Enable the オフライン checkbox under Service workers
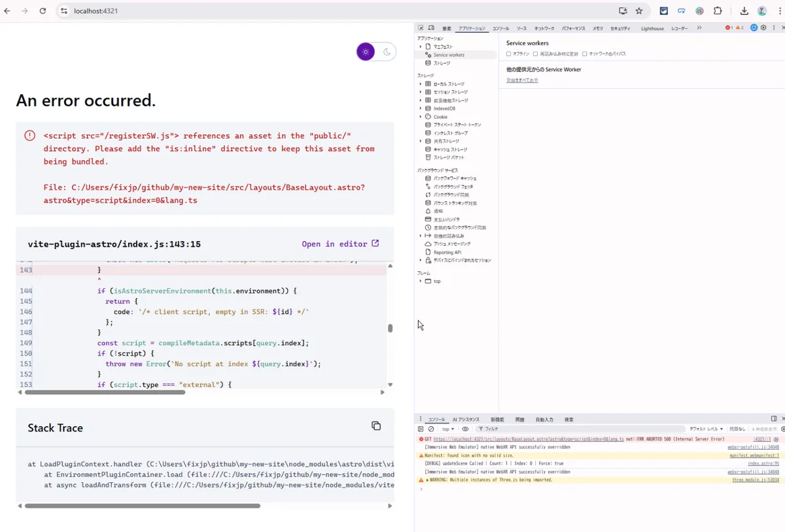This screenshot has width=785, height=532. coord(509,54)
